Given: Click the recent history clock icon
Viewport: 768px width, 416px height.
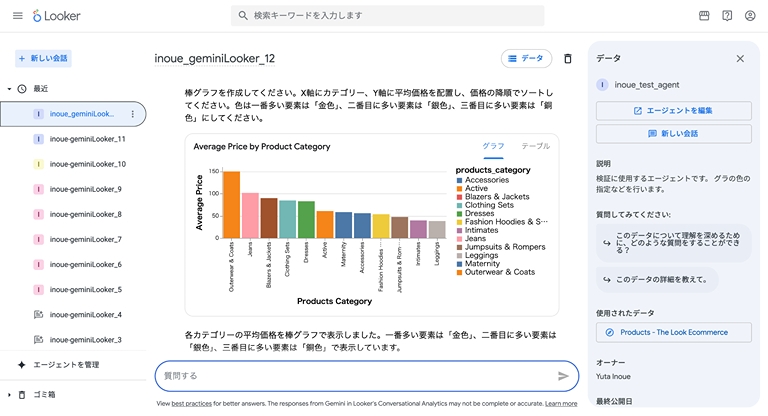Looking at the screenshot, I should [22, 89].
